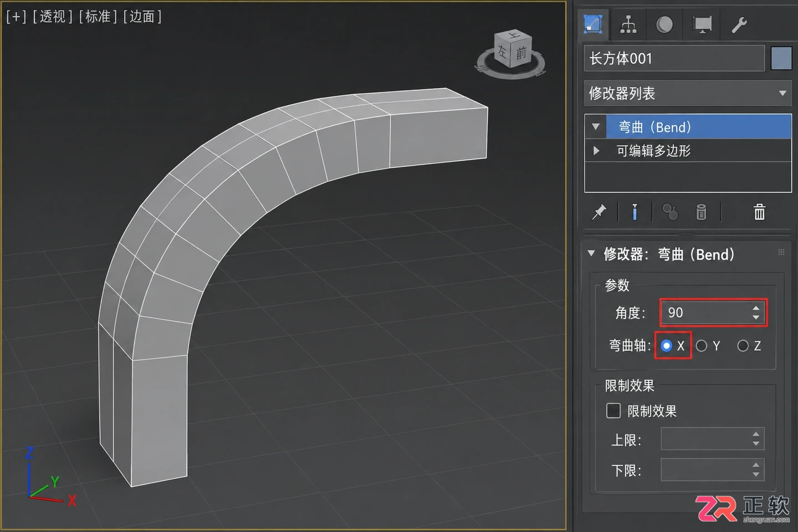The width and height of the screenshot is (798, 532).
Task: Expand the 可编辑多边形 stack entry
Action: tap(596, 151)
